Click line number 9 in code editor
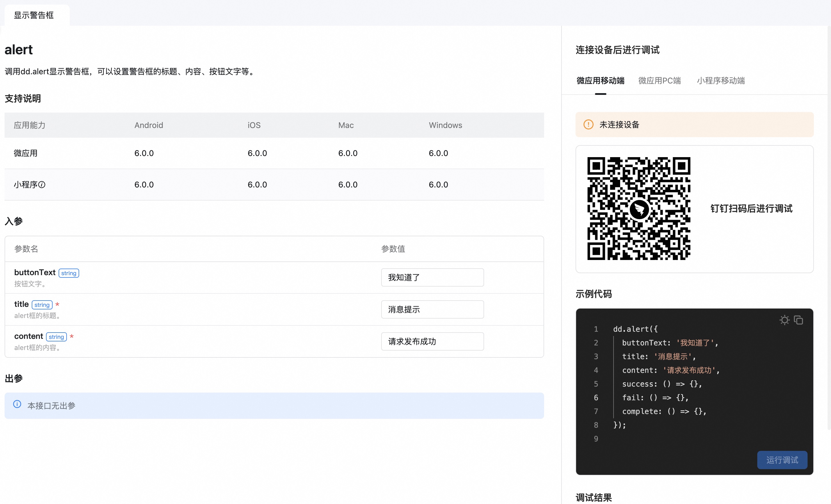 point(596,439)
